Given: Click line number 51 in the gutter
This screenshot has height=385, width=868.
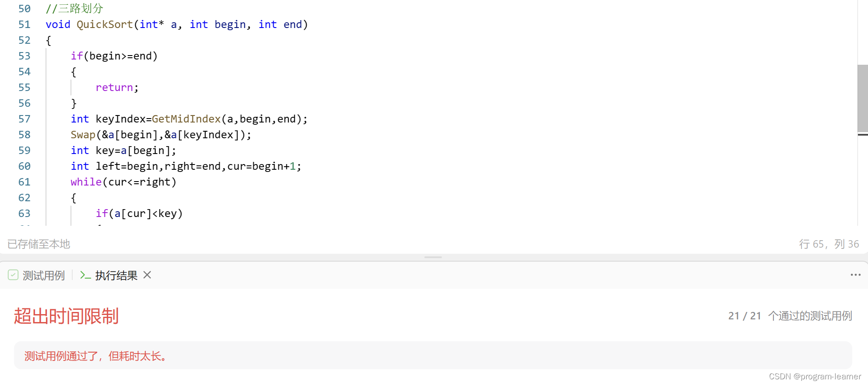Looking at the screenshot, I should click(25, 24).
